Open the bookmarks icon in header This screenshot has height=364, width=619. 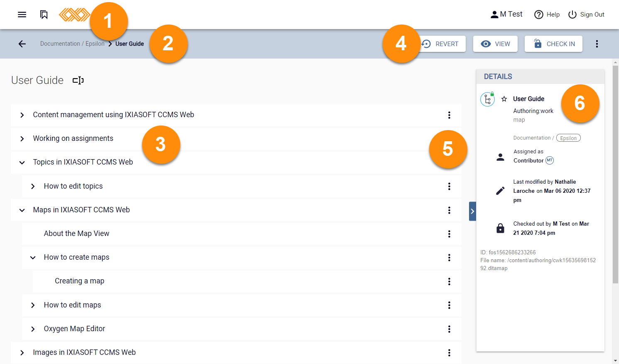click(x=44, y=15)
